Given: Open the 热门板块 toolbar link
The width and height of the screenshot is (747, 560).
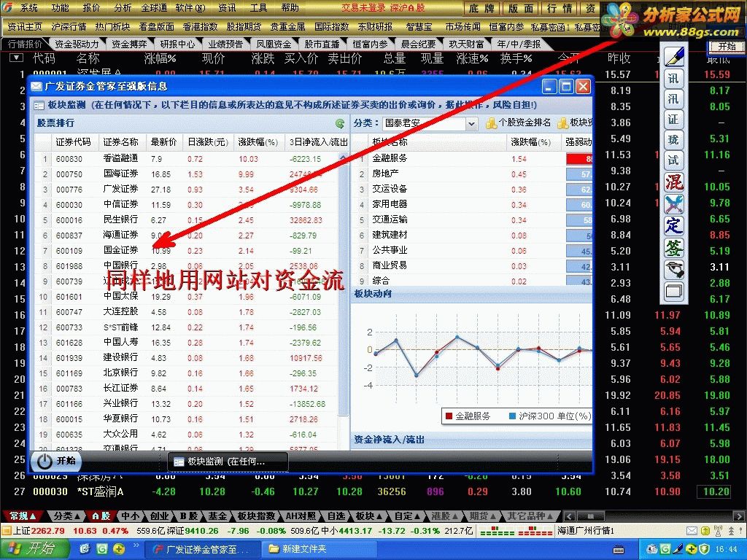Looking at the screenshot, I should pos(112,27).
